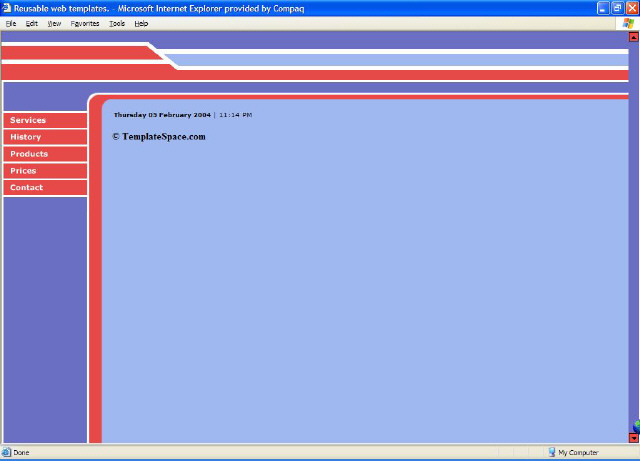Expand the Tools menu
This screenshot has width=640, height=461.
pos(117,23)
